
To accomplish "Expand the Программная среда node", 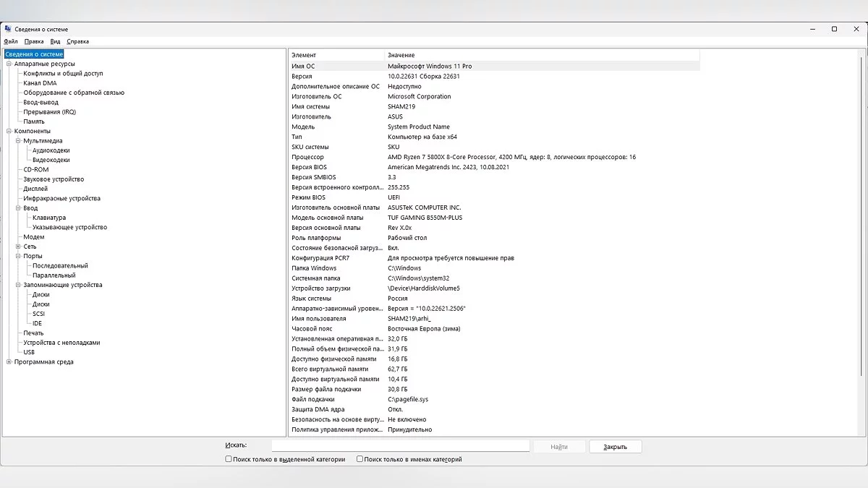I will (9, 362).
